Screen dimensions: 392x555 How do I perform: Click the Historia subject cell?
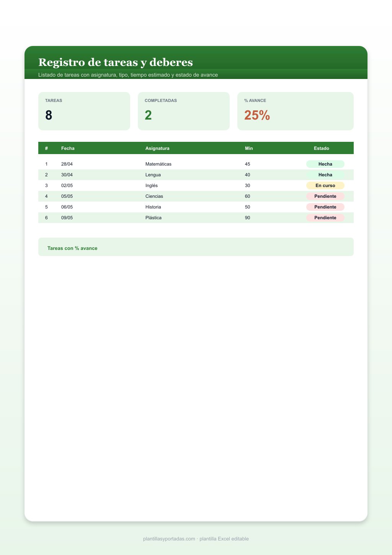tap(153, 207)
